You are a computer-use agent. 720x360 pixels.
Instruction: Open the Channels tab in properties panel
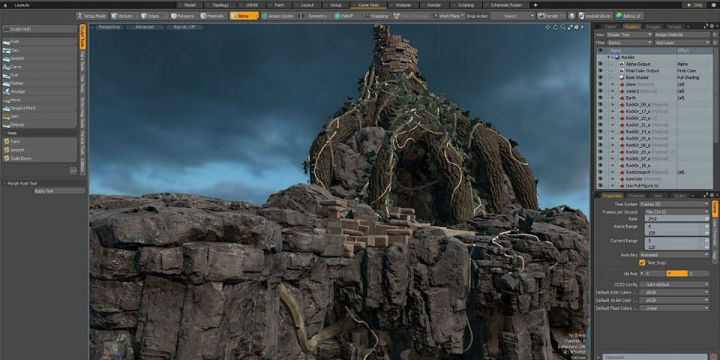(636, 196)
